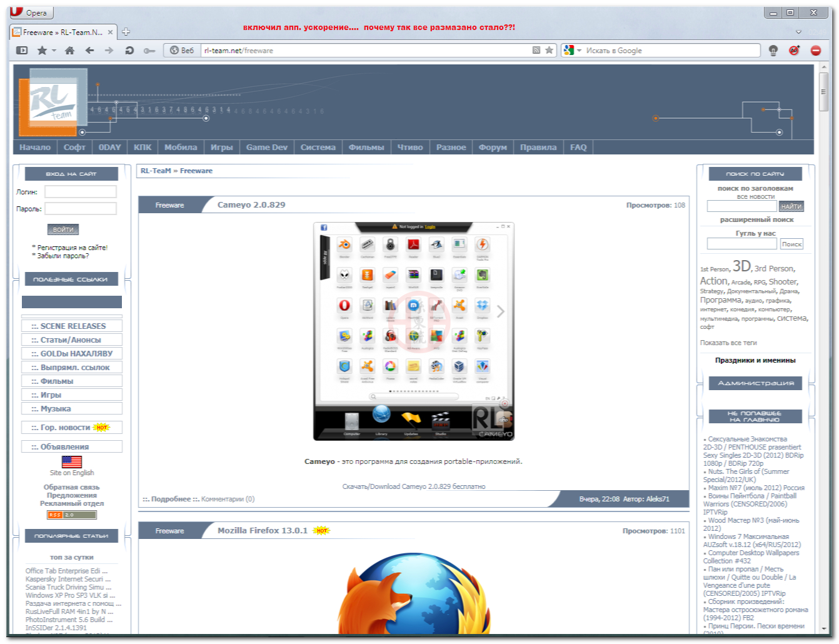Screen dimensions: 839x644
Task: Click the Cameyo screenshot thumbnail
Action: 414,331
